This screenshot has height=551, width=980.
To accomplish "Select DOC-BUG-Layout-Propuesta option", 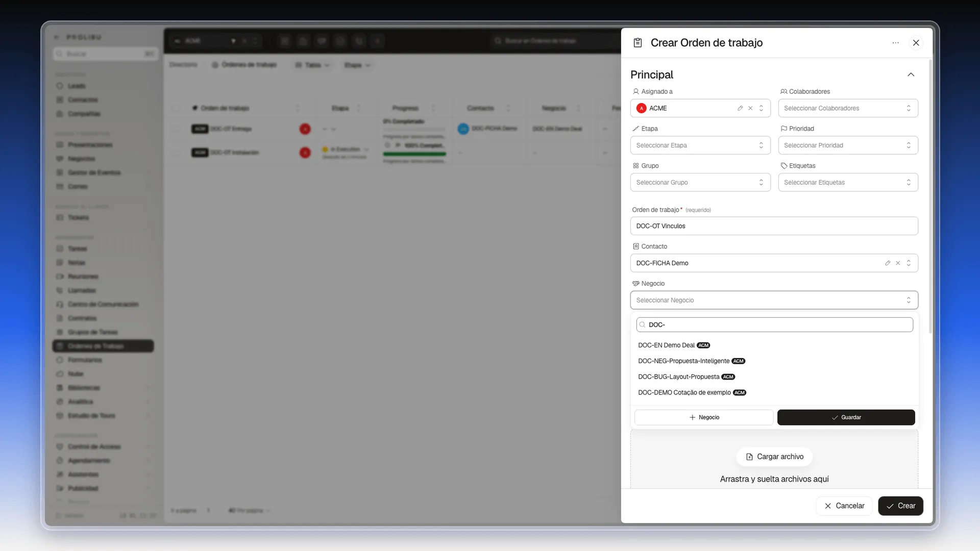I will tap(774, 377).
